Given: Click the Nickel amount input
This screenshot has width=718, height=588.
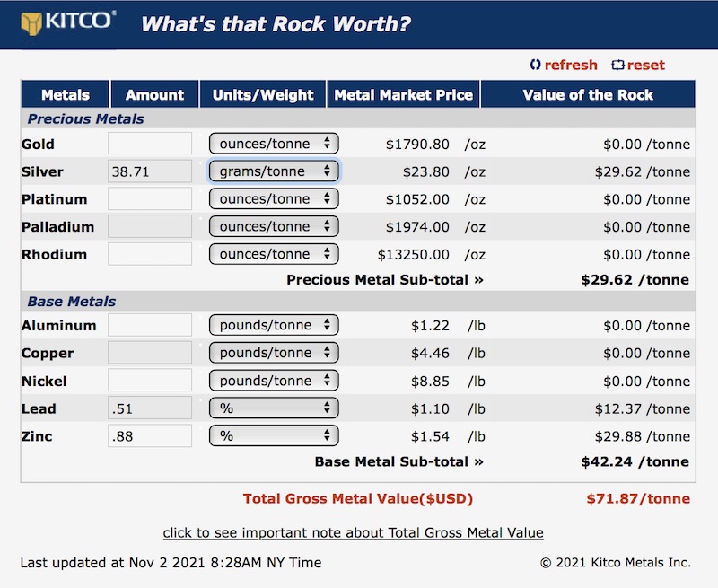Looking at the screenshot, I should coord(150,381).
